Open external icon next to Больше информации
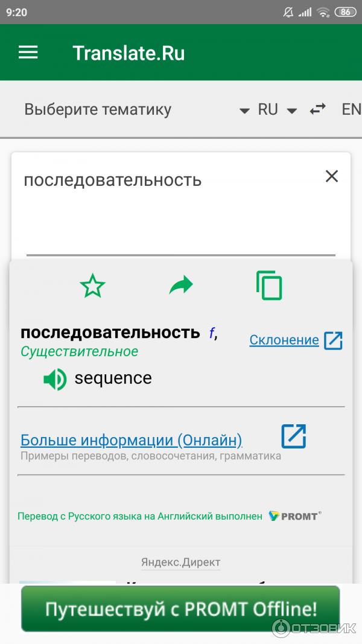The image size is (362, 644). click(x=294, y=436)
